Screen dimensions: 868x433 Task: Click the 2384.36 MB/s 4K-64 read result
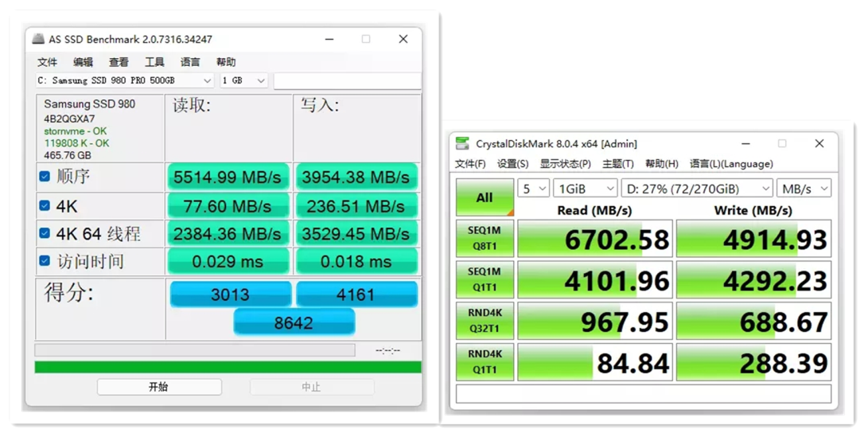(228, 234)
